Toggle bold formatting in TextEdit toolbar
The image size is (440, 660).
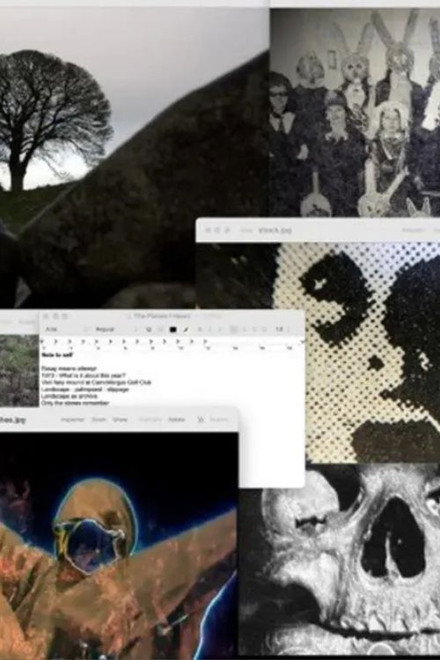[x=200, y=330]
